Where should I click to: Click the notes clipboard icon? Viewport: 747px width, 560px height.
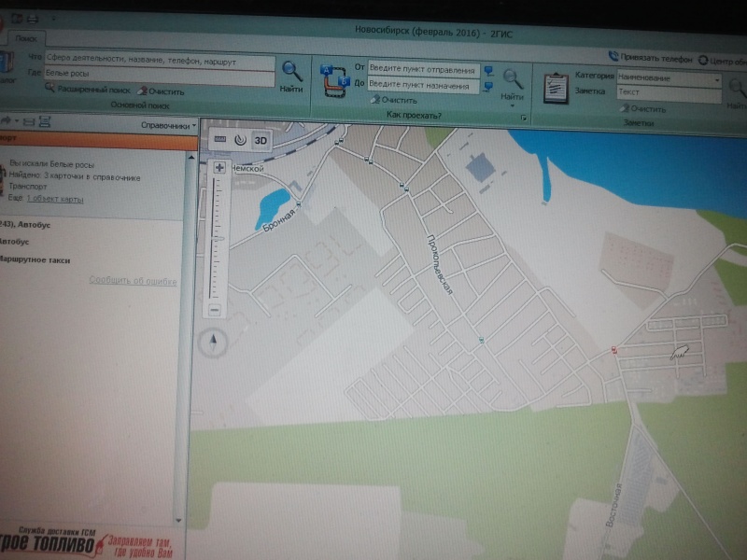(x=557, y=86)
